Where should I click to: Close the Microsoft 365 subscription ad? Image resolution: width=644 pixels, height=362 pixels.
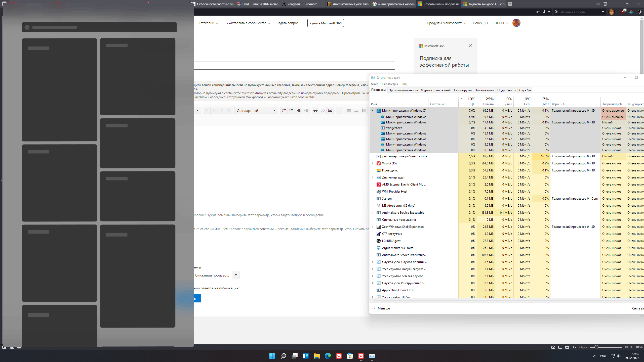pyautogui.click(x=471, y=46)
